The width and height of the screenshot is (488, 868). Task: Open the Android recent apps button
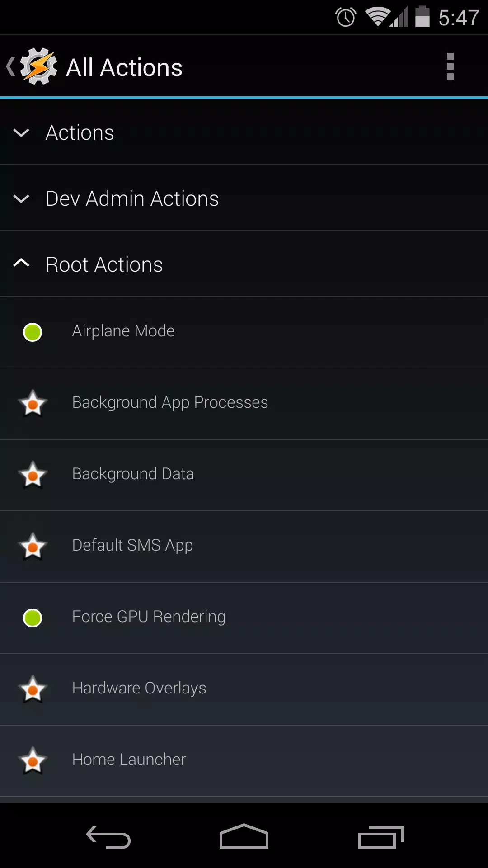tap(380, 837)
